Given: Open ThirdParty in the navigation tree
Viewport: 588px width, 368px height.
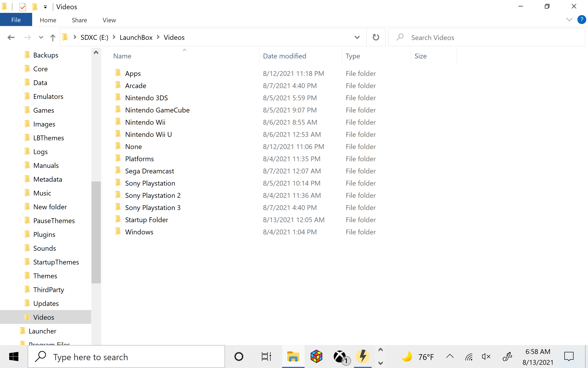Looking at the screenshot, I should tap(49, 290).
